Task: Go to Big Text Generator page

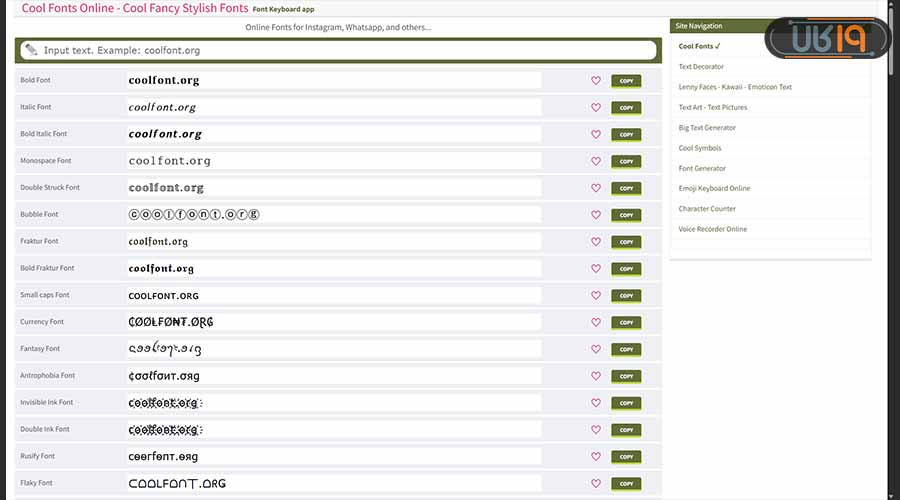Action: coord(707,128)
